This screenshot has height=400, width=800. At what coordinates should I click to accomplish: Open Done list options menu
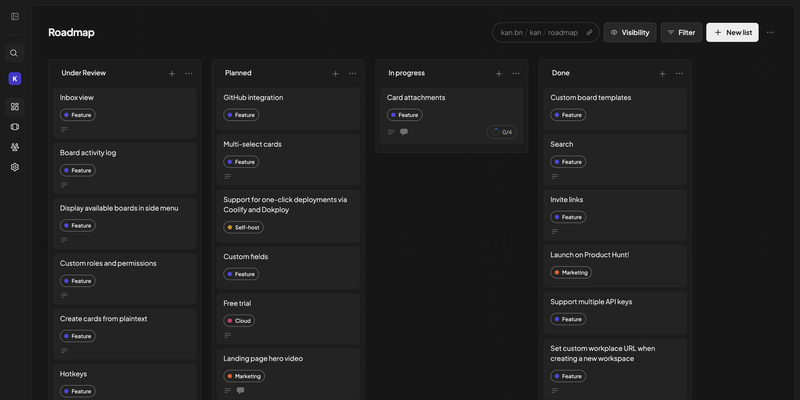(680, 73)
